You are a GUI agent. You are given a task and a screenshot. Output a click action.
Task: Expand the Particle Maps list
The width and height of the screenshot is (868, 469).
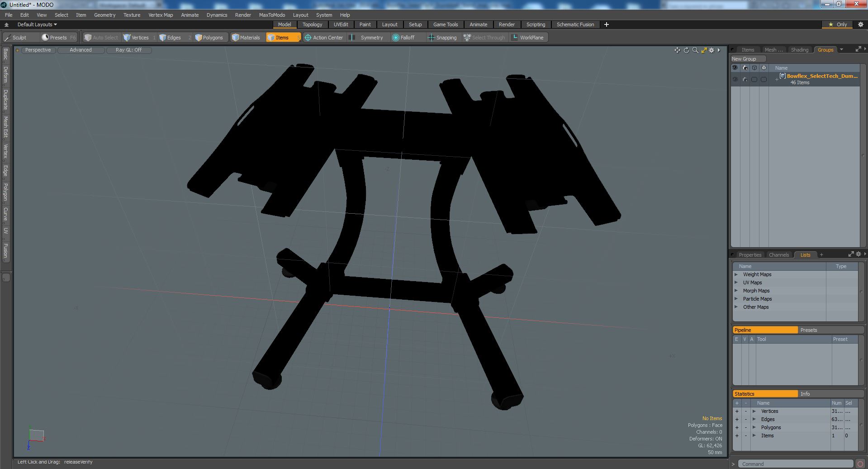[736, 299]
